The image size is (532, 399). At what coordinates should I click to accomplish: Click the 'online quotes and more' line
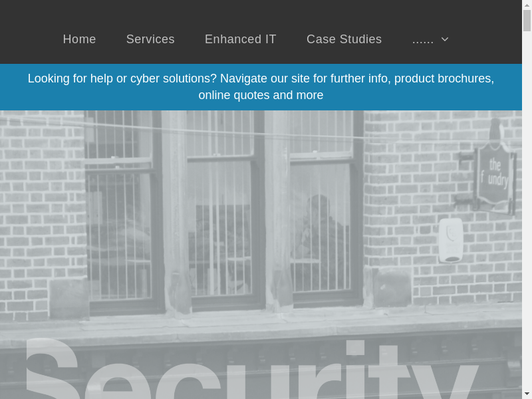coord(261,95)
